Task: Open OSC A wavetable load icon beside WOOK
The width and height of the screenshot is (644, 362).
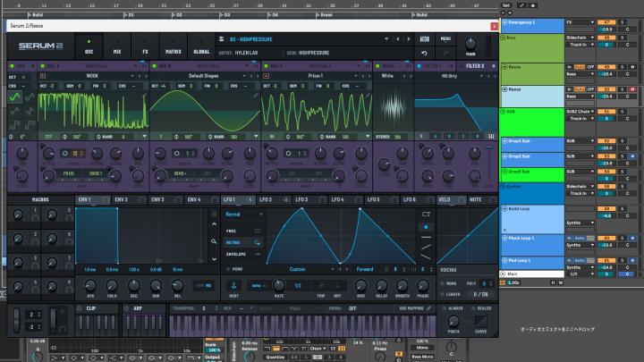Action: (x=43, y=76)
